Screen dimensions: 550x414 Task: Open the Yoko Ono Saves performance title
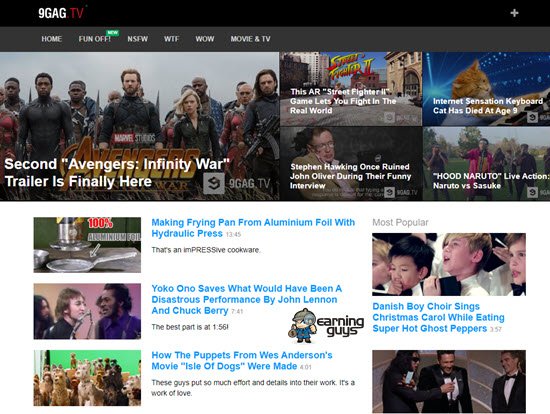(x=247, y=300)
